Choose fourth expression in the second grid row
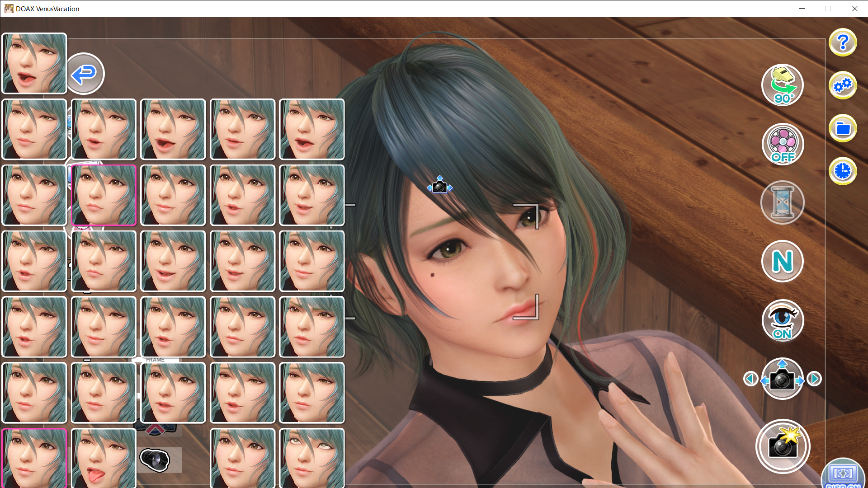 (243, 195)
